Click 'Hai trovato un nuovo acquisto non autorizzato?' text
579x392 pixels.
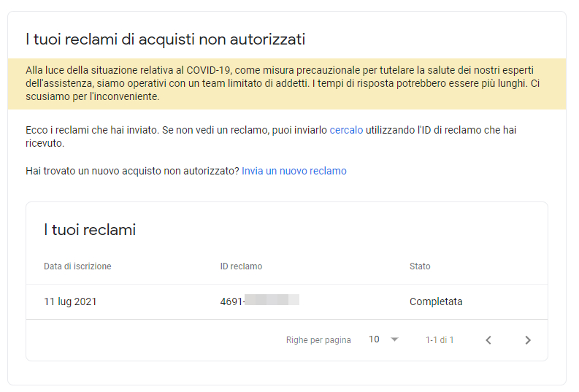(x=132, y=171)
